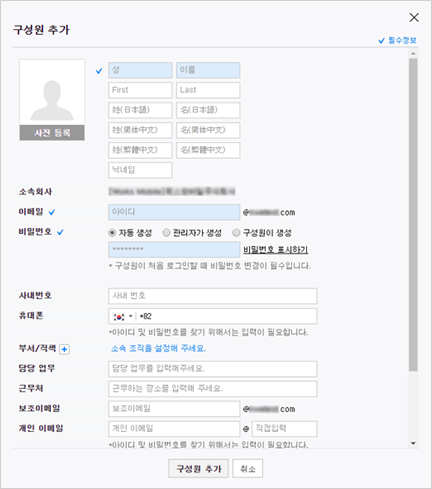The width and height of the screenshot is (432, 489).
Task: Click the 직접입력 email domain field
Action: 284,429
